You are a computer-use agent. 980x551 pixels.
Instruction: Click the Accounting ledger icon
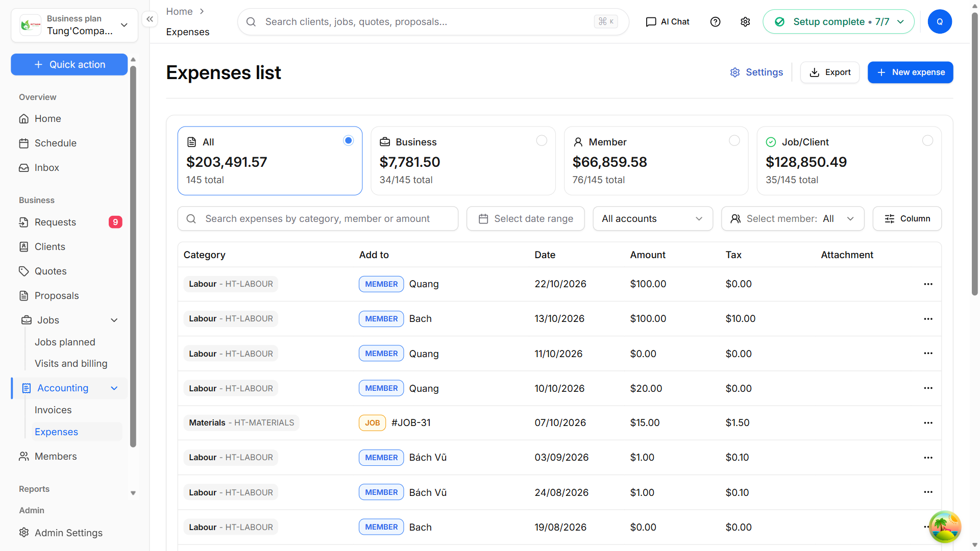[x=26, y=388]
